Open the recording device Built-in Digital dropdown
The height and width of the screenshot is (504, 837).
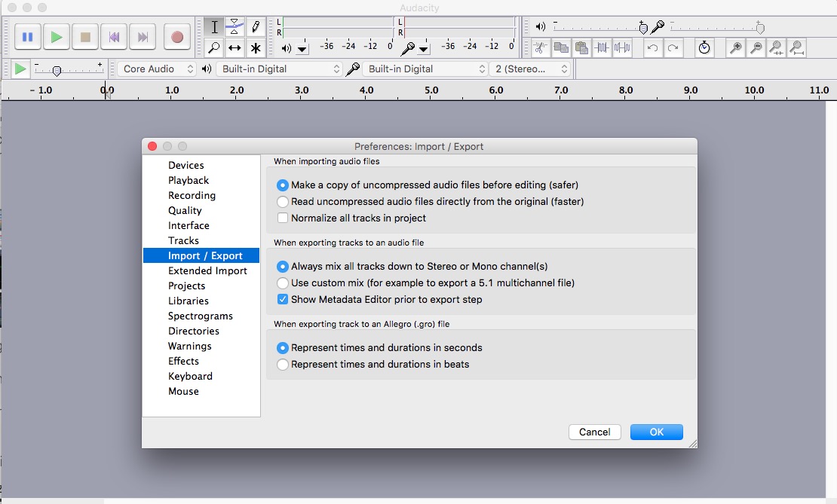(x=425, y=69)
